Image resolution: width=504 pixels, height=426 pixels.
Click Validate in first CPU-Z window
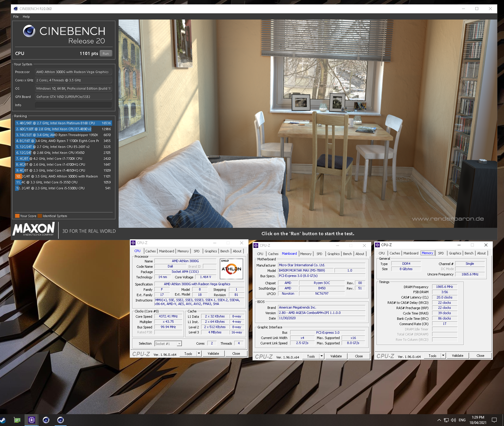pos(213,354)
